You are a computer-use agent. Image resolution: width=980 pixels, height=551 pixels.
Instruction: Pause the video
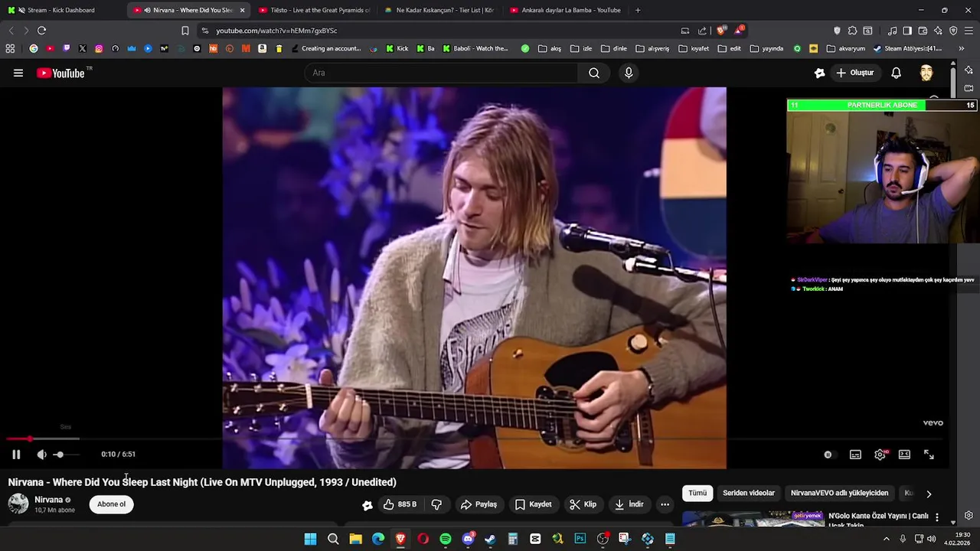[x=16, y=455]
